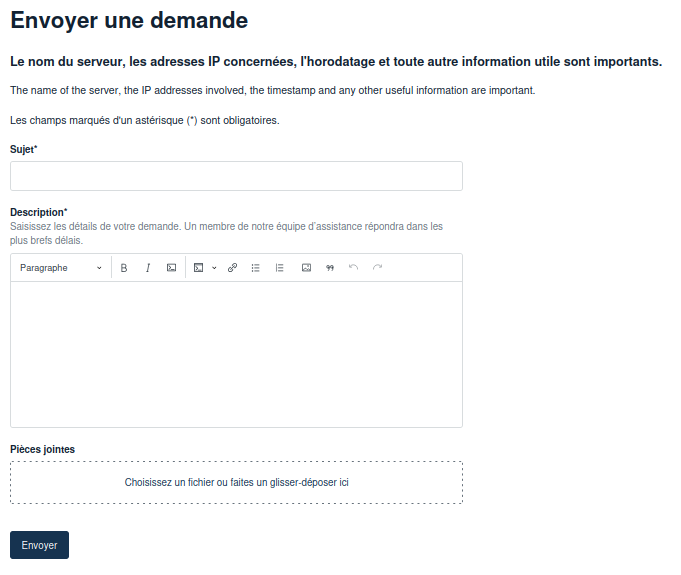Apply italic formatting in the editor toolbar
Image resolution: width=681 pixels, height=575 pixels.
click(148, 268)
